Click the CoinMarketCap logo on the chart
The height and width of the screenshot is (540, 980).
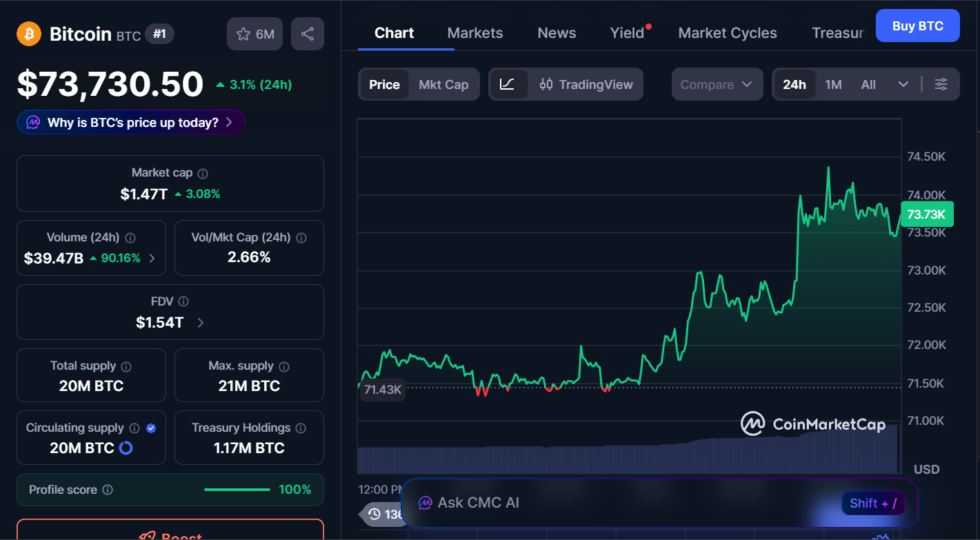(x=753, y=424)
